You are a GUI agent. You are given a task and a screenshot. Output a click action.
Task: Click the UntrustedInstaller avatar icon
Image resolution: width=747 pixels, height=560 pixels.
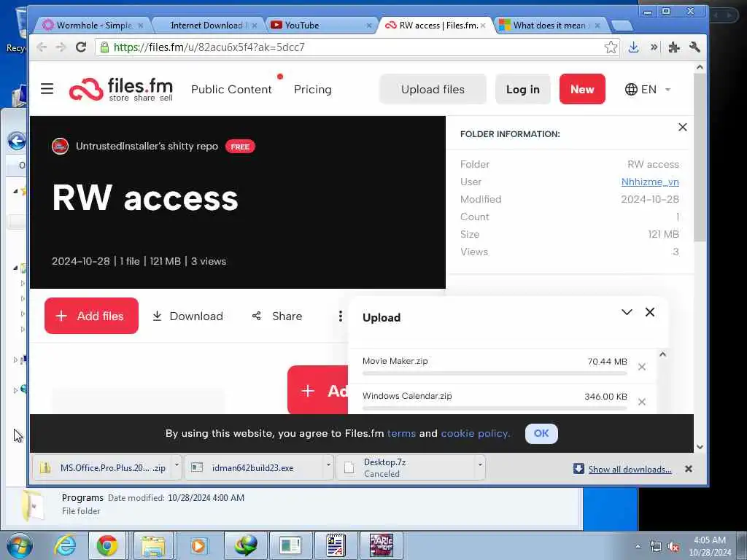pyautogui.click(x=60, y=146)
